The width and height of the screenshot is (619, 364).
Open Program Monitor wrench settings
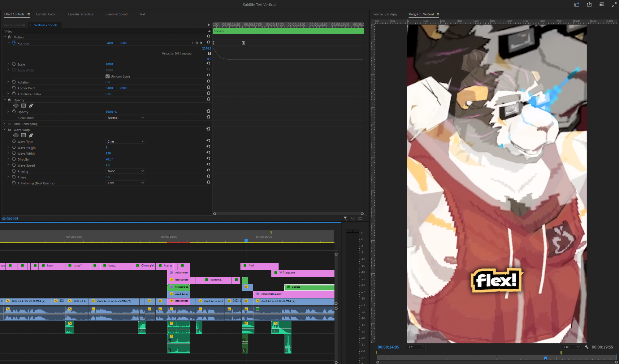586,347
